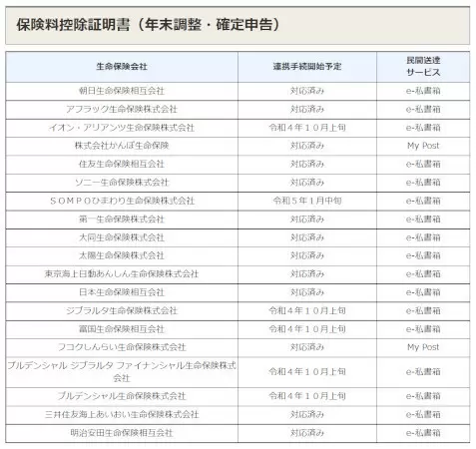Screen dimensions: 476x449
Task: Click 対応済み in the 住友生命 row
Action: 307,164
